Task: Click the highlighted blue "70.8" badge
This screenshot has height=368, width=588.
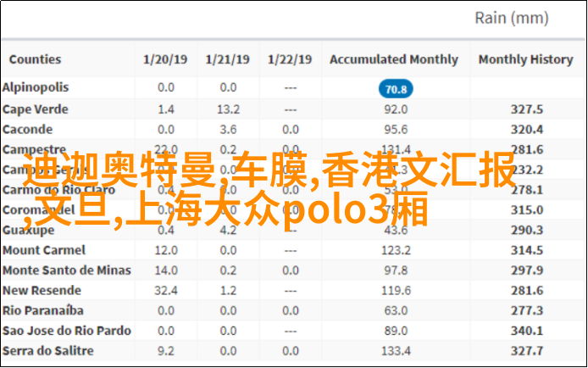Action: click(396, 89)
